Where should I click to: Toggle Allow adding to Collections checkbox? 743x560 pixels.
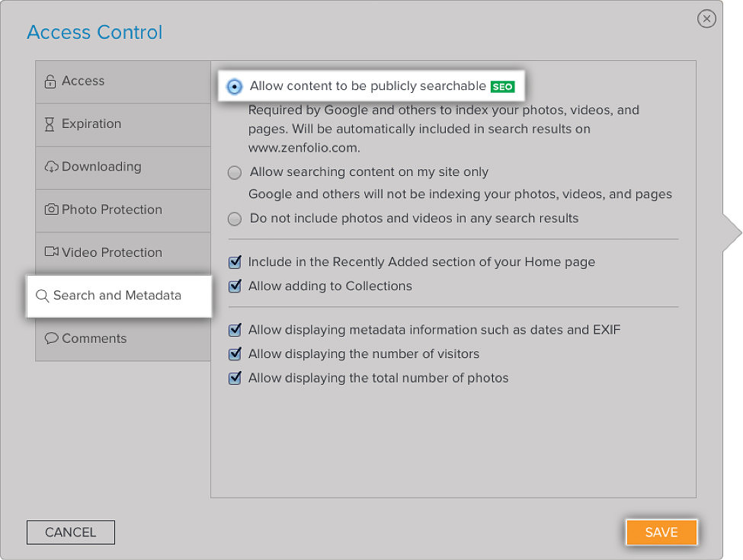pos(235,286)
